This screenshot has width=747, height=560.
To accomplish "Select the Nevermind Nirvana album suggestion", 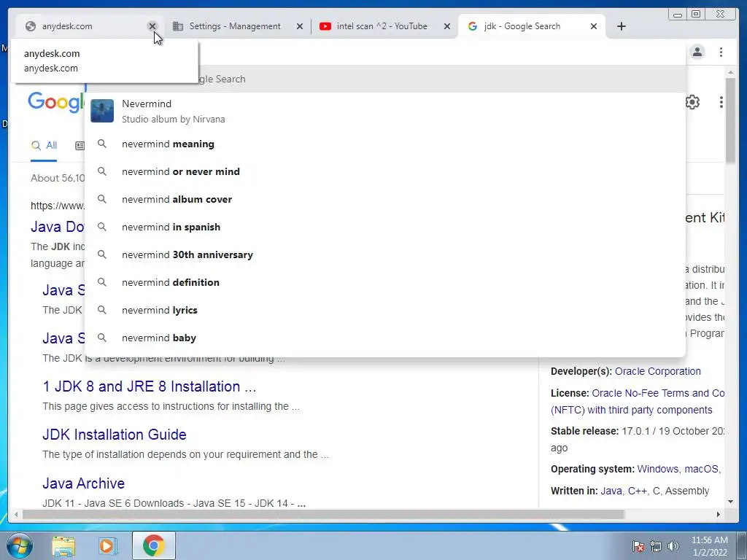I will click(385, 111).
